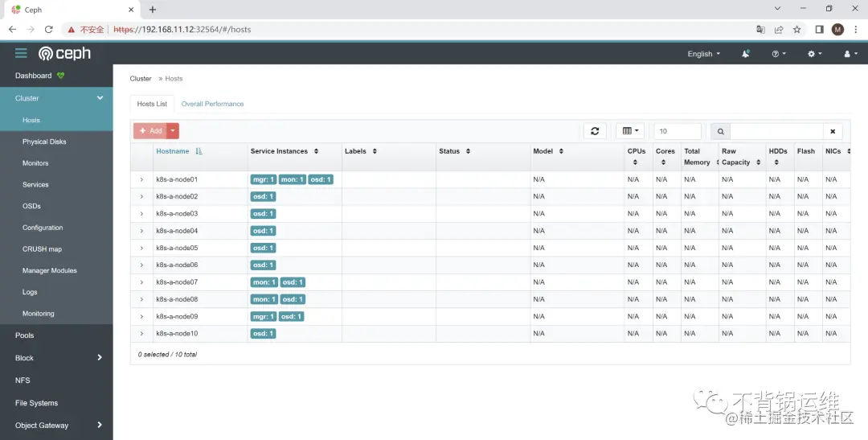Click the browser back arrow
The height and width of the screenshot is (440, 868).
(12, 30)
